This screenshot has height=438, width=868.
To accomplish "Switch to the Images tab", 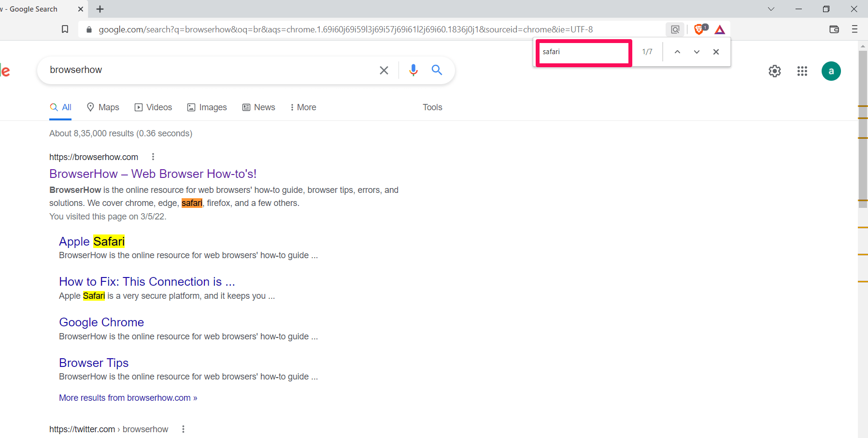I will point(207,107).
